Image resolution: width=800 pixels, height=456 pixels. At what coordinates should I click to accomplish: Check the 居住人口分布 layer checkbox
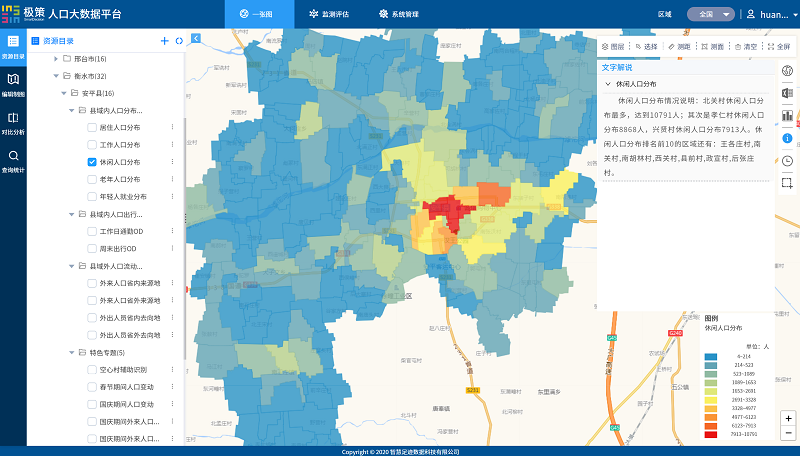92,127
